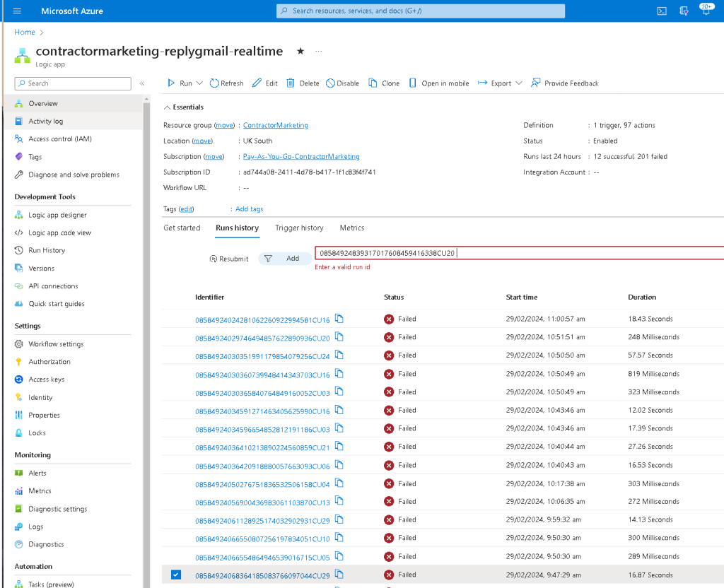Copy run identifier ending 994581CU16
The width and height of the screenshot is (724, 588).
tap(339, 319)
